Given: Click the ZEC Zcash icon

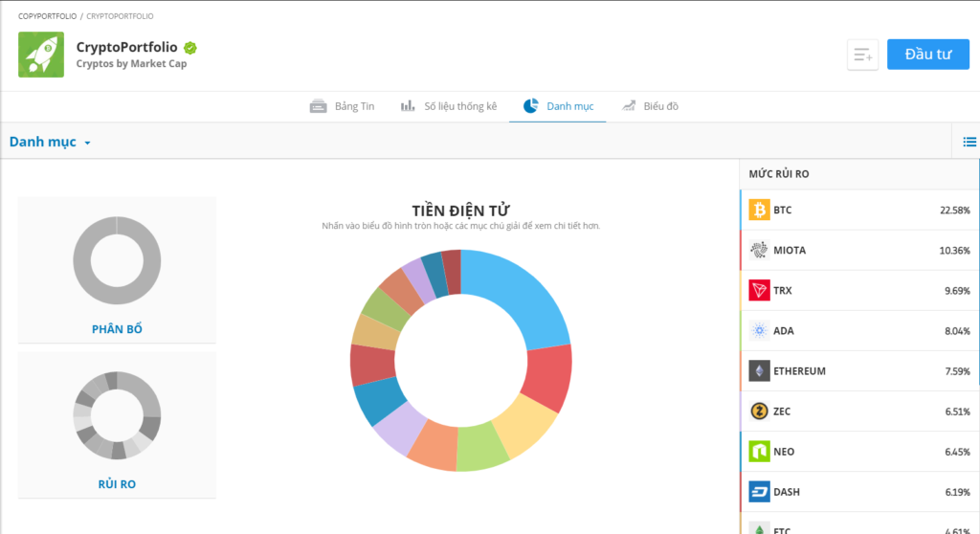Looking at the screenshot, I should 759,411.
